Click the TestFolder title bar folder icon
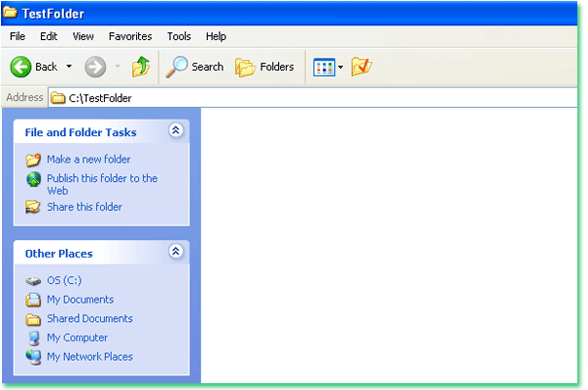 tap(10, 12)
